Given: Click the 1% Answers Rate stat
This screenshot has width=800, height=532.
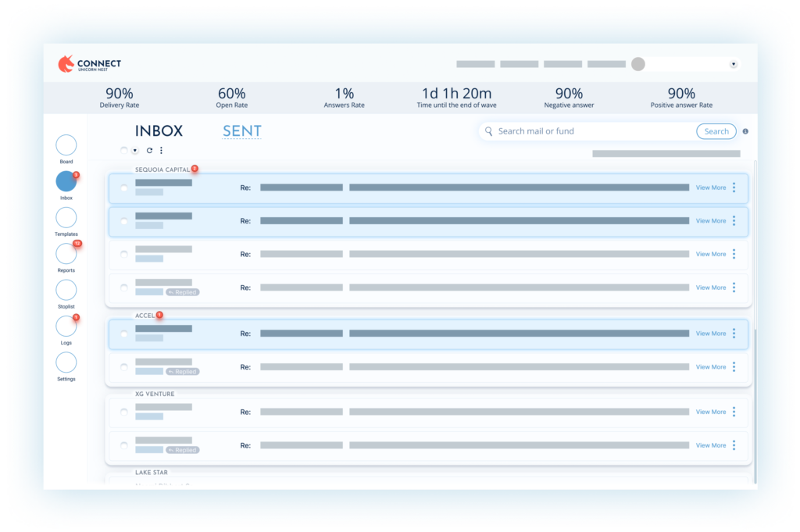Looking at the screenshot, I should [x=345, y=98].
